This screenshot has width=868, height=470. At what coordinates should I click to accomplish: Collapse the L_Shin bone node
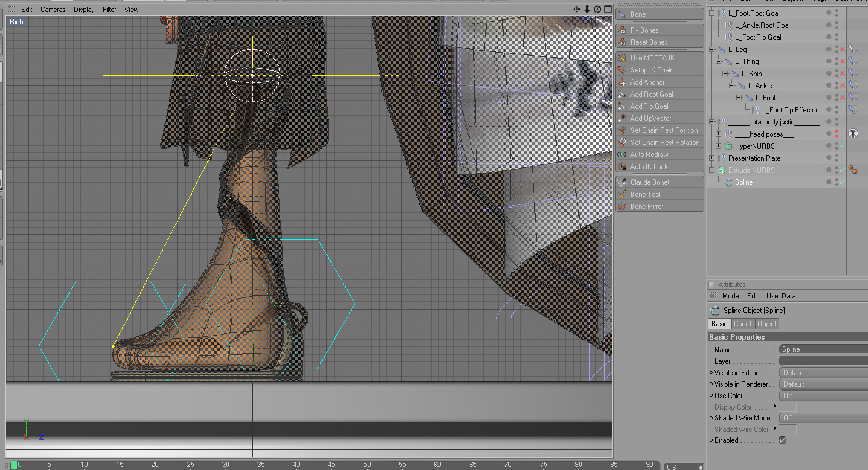(725, 74)
